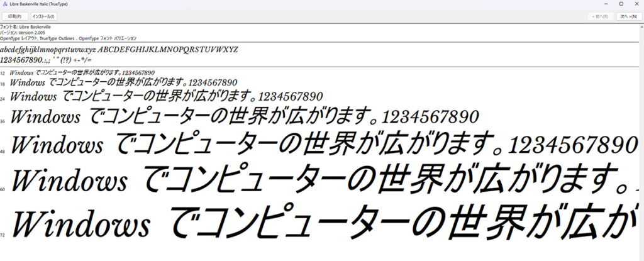644x261 pixels.
Task: Click the alphabet sample abcdefghijklmnopqrstuvwxyz line
Action: (119, 50)
